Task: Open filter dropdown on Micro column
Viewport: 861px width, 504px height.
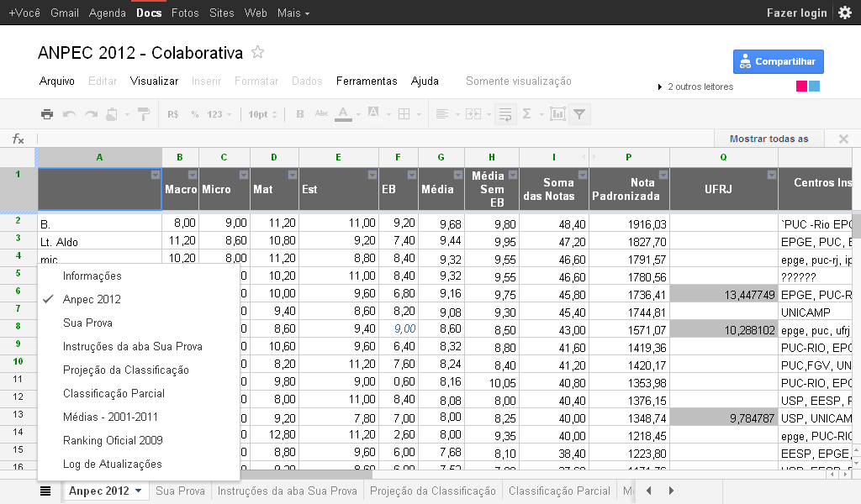Action: pyautogui.click(x=243, y=175)
